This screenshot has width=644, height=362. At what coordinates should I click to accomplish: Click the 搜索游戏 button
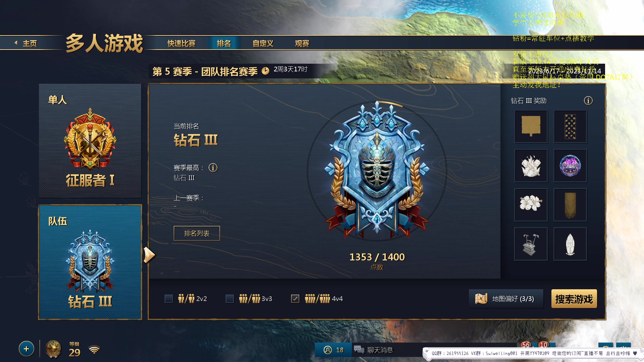pos(574,299)
